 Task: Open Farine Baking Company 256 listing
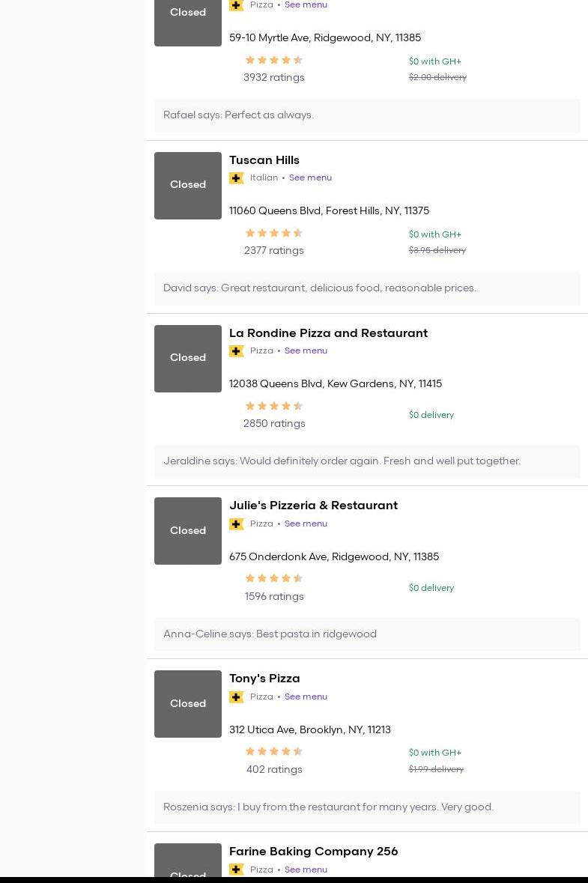[313, 852]
